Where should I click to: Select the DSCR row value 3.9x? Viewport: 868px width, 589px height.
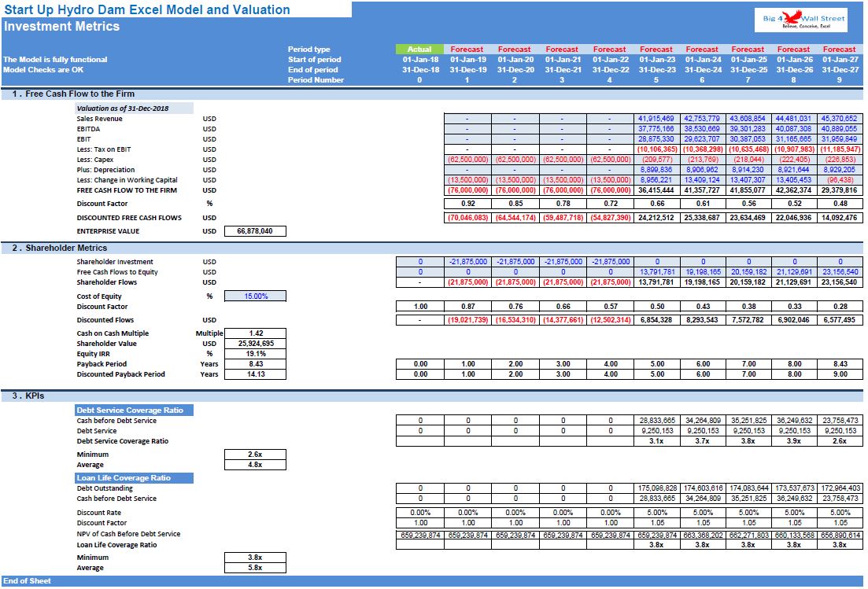click(794, 441)
